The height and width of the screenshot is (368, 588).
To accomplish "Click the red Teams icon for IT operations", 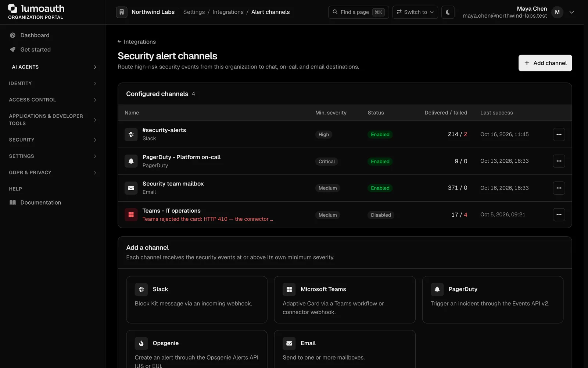I will pyautogui.click(x=131, y=215).
